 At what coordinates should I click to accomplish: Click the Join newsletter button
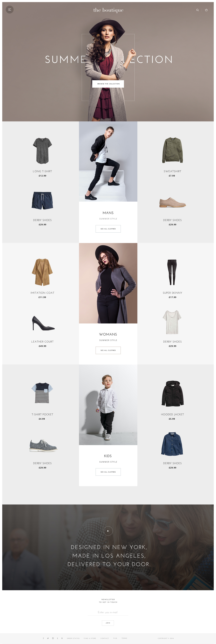(x=108, y=623)
